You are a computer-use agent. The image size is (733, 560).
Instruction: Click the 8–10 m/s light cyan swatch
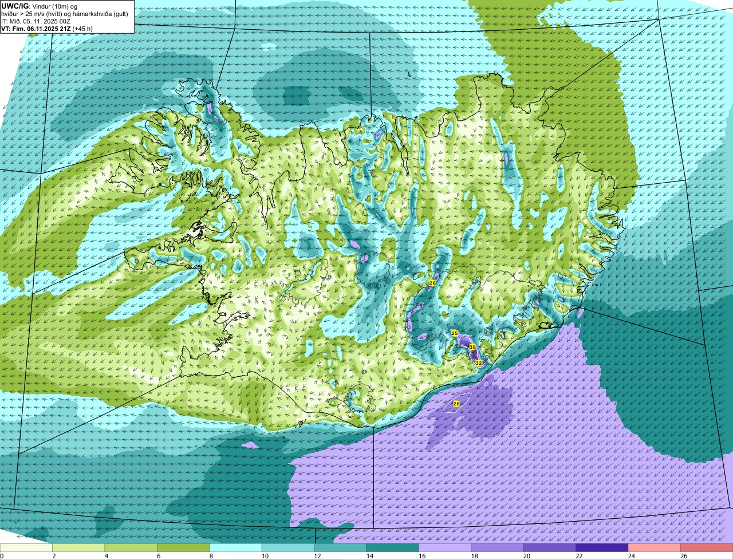point(236,548)
